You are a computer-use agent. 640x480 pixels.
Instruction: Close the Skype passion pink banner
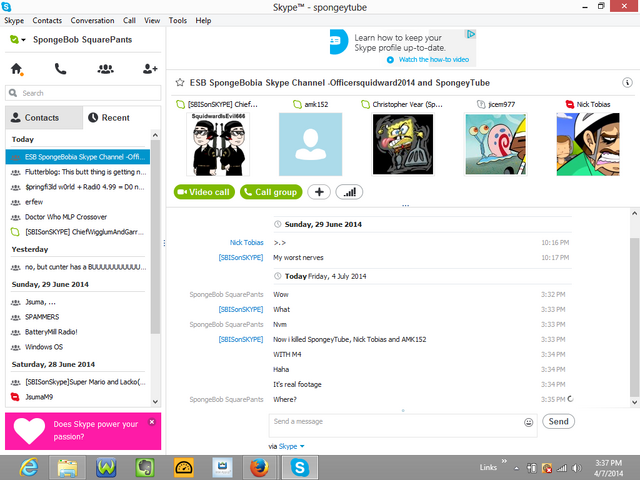pos(152,422)
